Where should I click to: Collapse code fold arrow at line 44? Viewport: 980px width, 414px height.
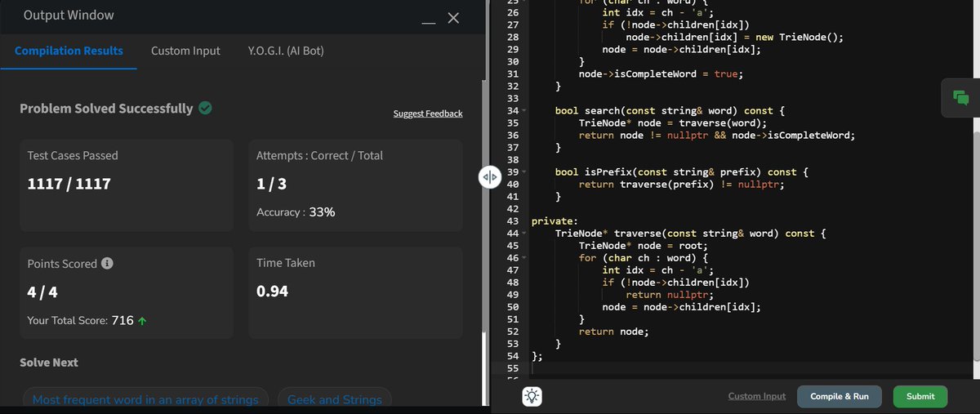click(525, 234)
